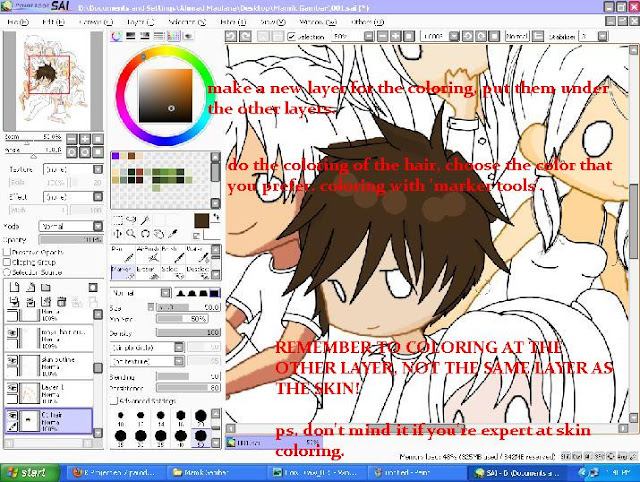The width and height of the screenshot is (640, 482).
Task: Open the Texture dropdown
Action: pyautogui.click(x=98, y=169)
